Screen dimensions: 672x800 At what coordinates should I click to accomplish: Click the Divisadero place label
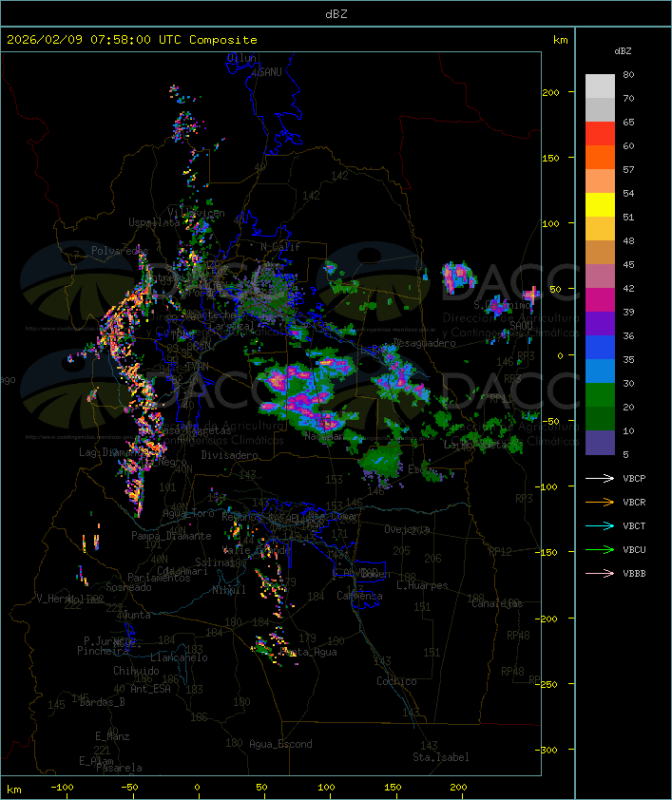pyautogui.click(x=229, y=454)
